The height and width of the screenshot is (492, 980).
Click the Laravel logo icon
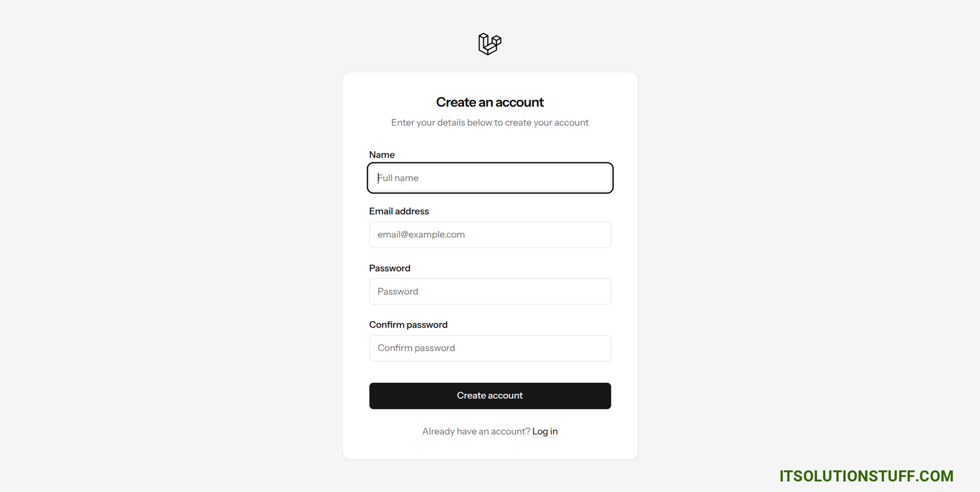tap(489, 44)
